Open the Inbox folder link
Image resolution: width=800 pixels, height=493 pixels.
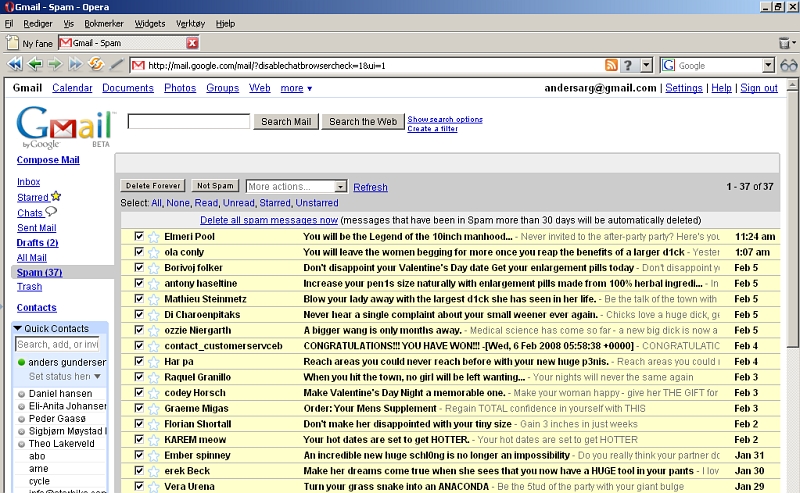[x=29, y=182]
